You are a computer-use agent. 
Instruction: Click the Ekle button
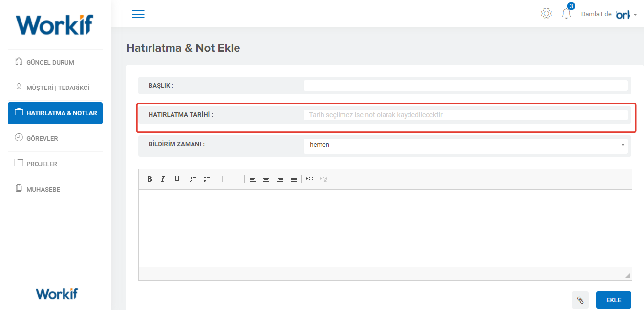tap(614, 300)
